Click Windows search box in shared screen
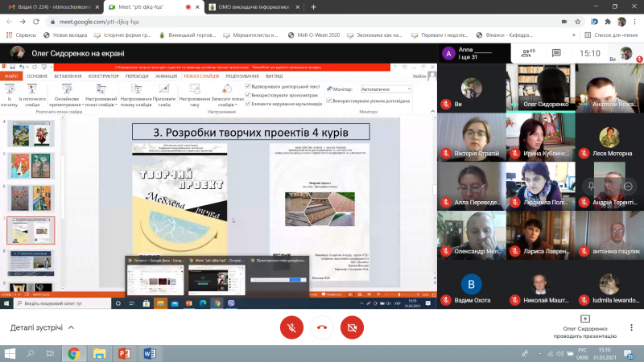This screenshot has height=362, width=644. click(x=64, y=303)
